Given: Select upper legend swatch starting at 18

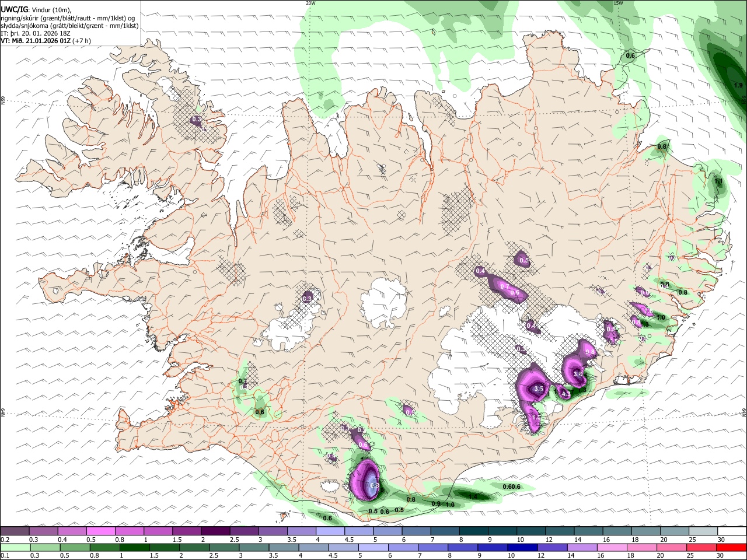Looking at the screenshot, I should [646, 531].
